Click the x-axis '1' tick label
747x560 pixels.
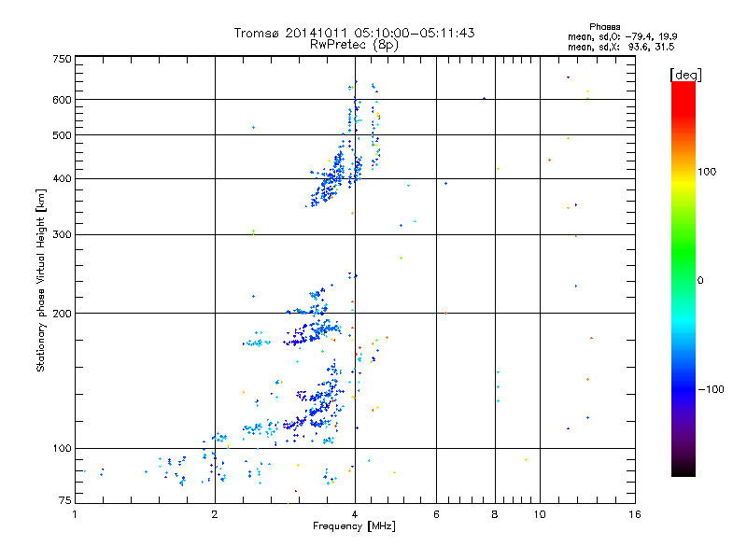pyautogui.click(x=75, y=514)
